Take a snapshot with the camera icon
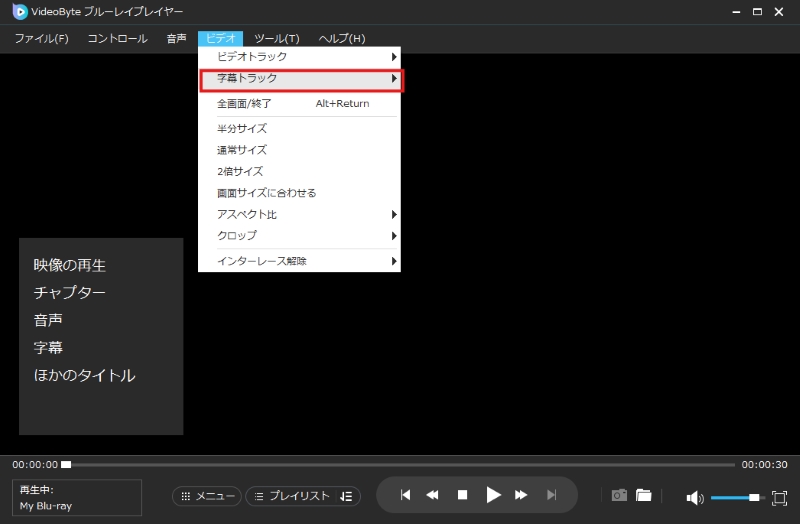The height and width of the screenshot is (524, 800). (x=619, y=496)
